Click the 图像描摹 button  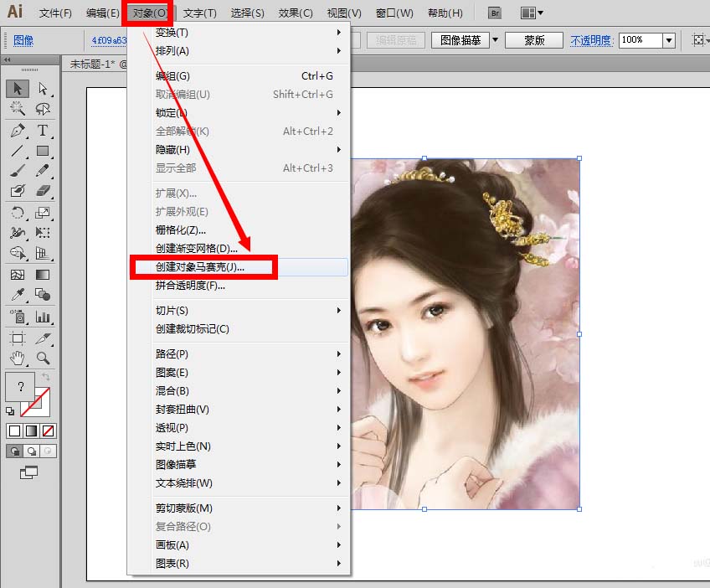[x=460, y=40]
